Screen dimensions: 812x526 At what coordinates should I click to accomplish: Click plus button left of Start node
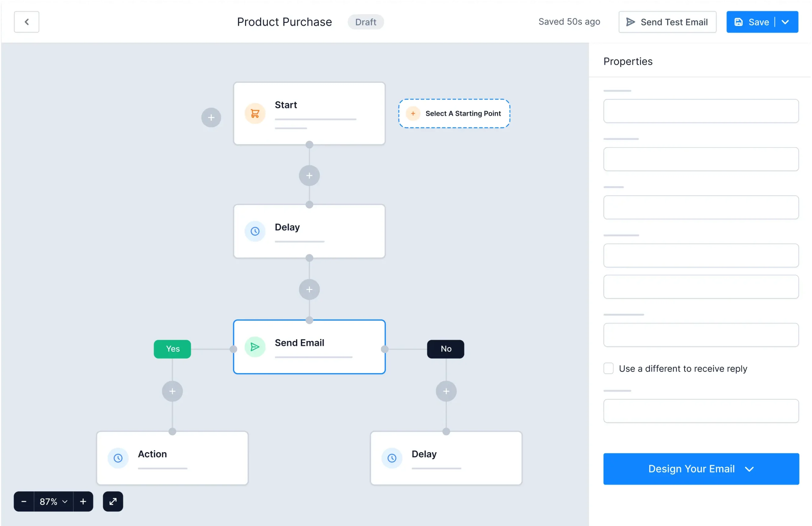click(x=211, y=118)
